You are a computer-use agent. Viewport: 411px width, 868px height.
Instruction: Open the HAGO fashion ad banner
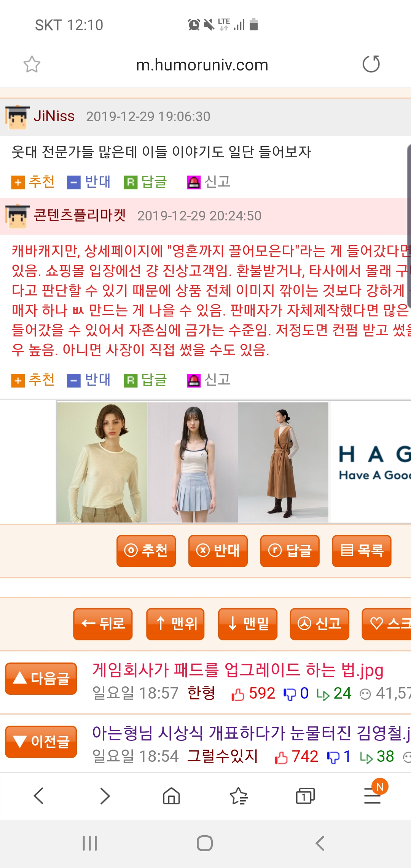(234, 462)
